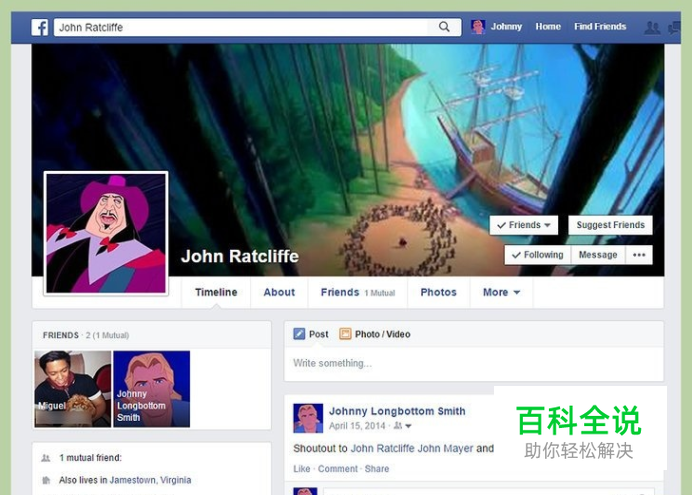Click the search magnifier icon
This screenshot has width=692, height=495.
(444, 27)
